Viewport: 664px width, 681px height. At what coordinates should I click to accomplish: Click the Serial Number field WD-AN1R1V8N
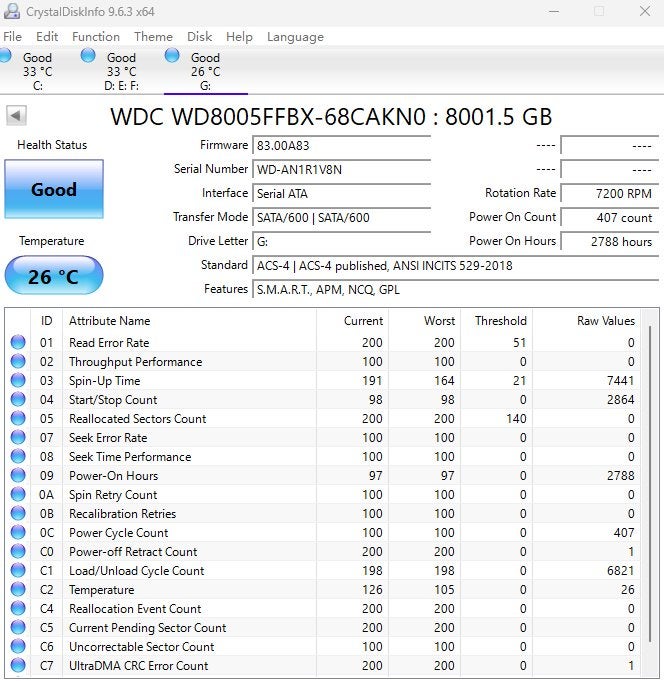tap(341, 169)
